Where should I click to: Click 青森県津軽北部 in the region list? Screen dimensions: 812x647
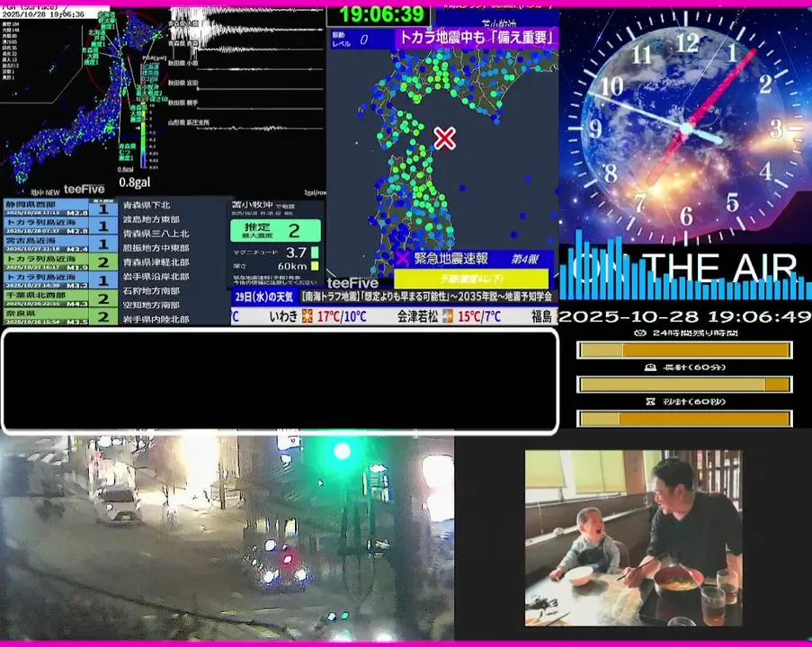click(156, 262)
